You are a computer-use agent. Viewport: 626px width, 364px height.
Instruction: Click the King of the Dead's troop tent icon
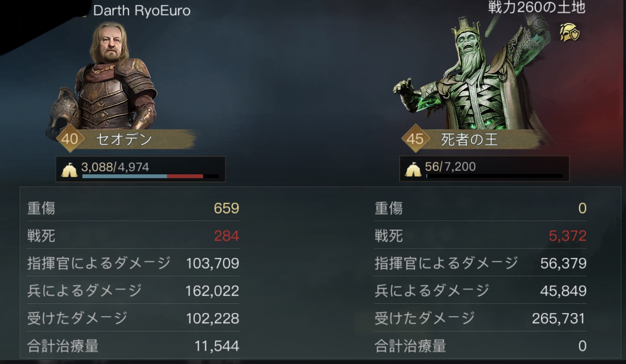tap(413, 169)
